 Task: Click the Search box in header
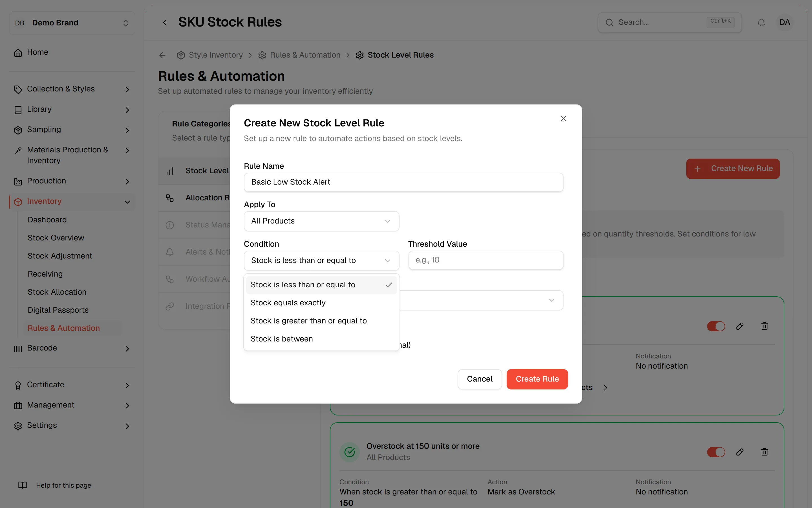(x=669, y=23)
